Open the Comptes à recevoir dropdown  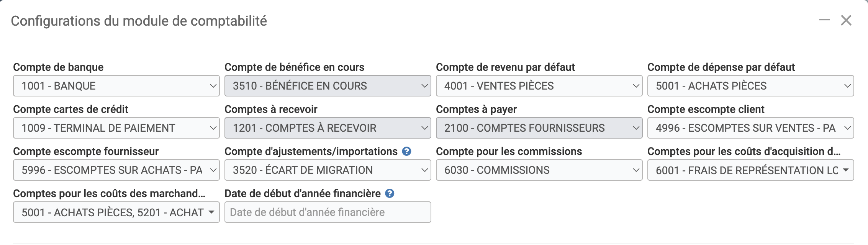click(328, 128)
